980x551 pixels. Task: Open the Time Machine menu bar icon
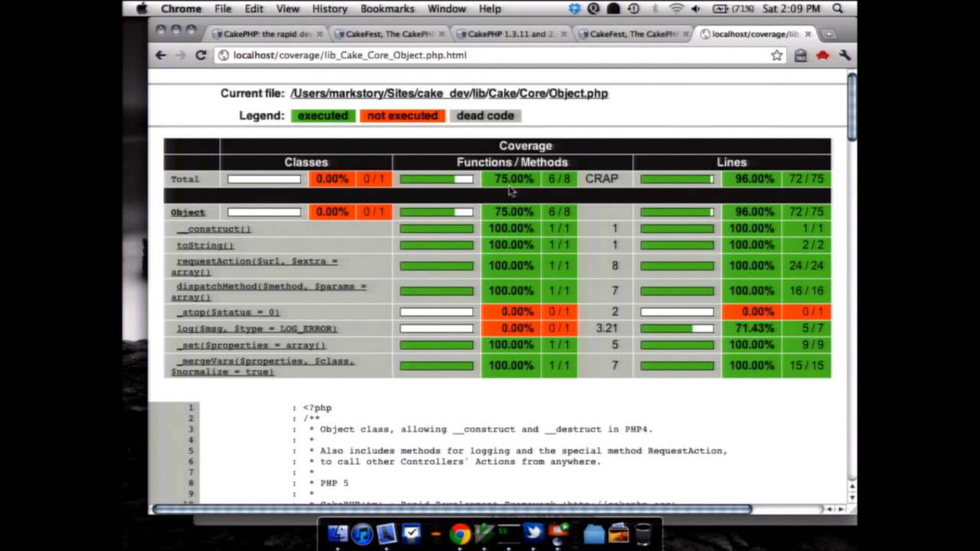[x=634, y=8]
